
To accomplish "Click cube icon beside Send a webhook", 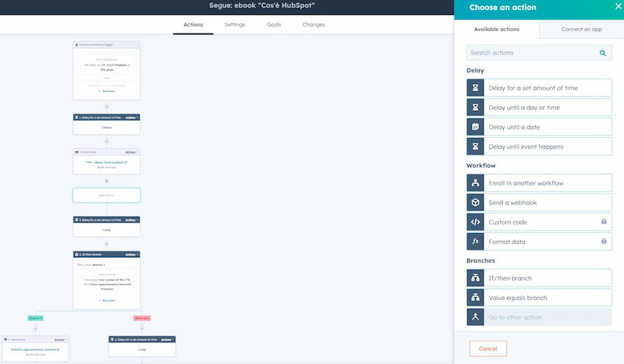I will pyautogui.click(x=475, y=203).
